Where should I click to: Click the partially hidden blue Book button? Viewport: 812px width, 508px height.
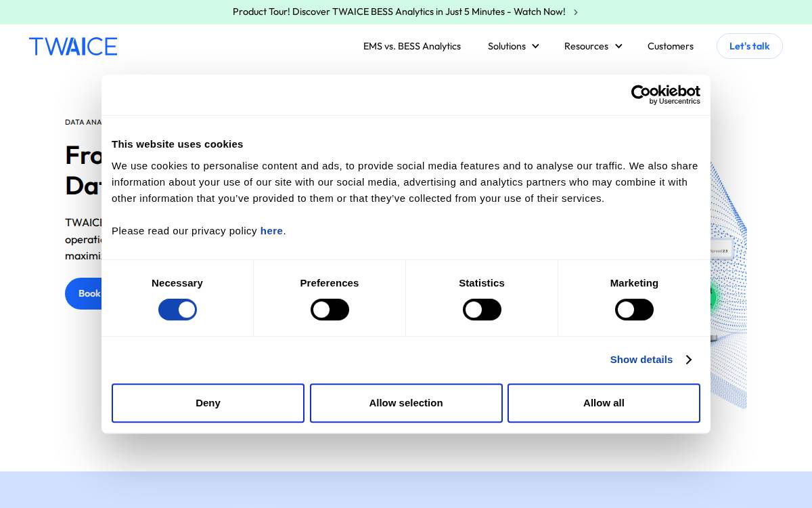pyautogui.click(x=84, y=293)
